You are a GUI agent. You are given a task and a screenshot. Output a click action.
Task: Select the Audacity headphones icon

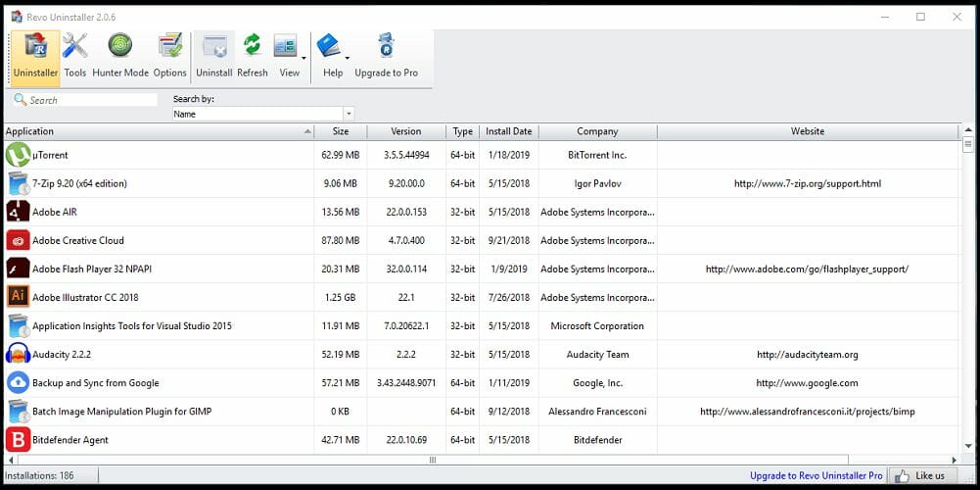point(19,354)
